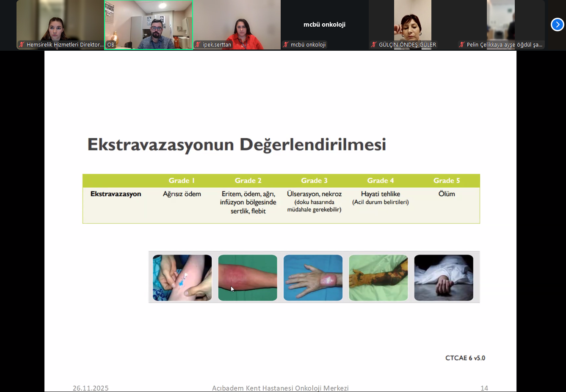
Task: Click muted mic icon by GÜLÇİN ÖNDEŞ GÜLER
Action: 374,44
